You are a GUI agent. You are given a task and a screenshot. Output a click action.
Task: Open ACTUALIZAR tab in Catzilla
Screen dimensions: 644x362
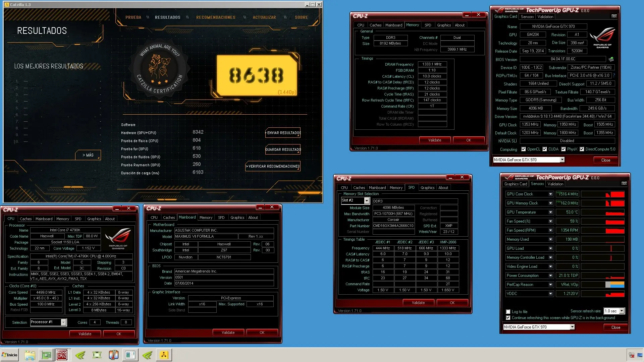pos(264,17)
